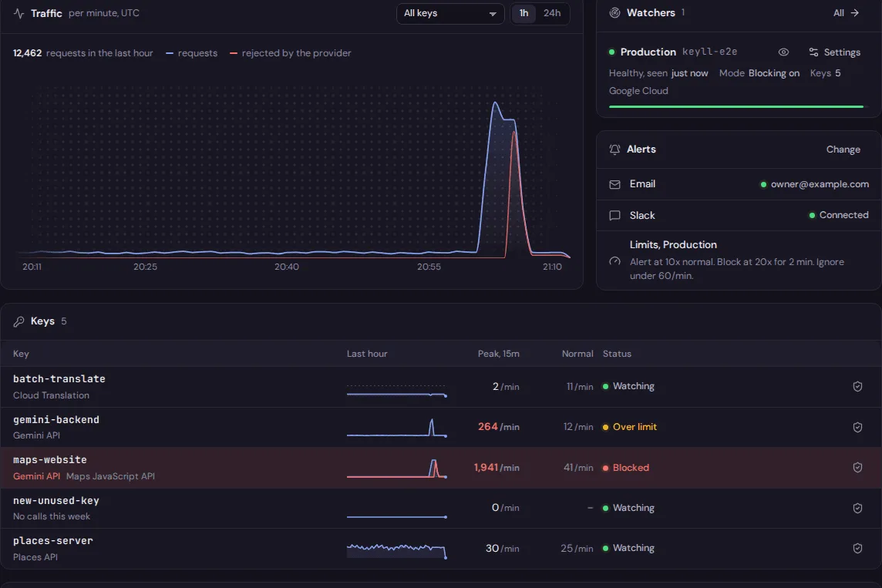Click shield icon in batch-translate row

click(857, 386)
